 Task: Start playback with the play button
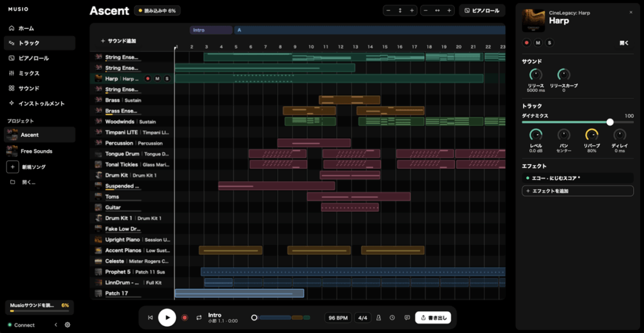coord(167,317)
